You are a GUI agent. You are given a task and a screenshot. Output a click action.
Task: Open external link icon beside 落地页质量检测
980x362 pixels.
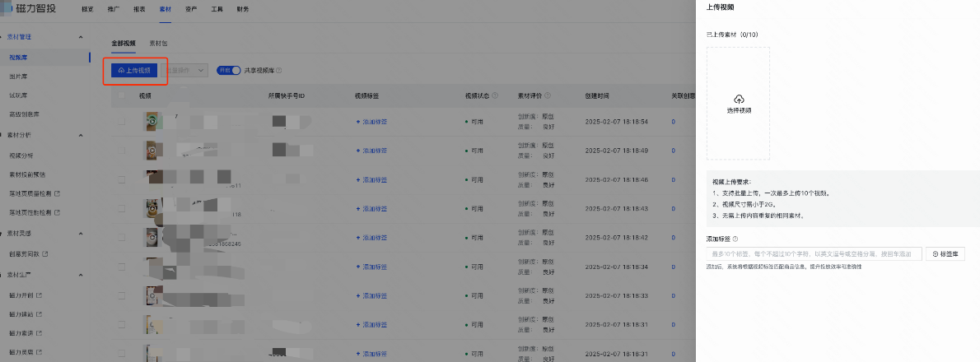click(58, 193)
